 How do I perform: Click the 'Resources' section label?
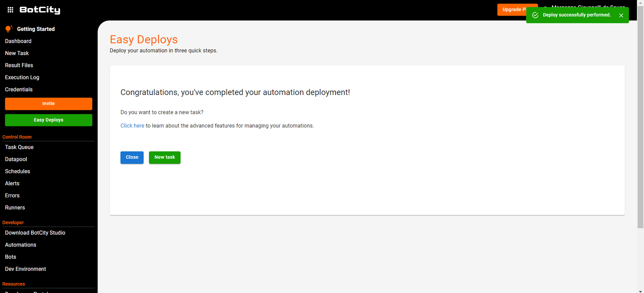pos(14,284)
